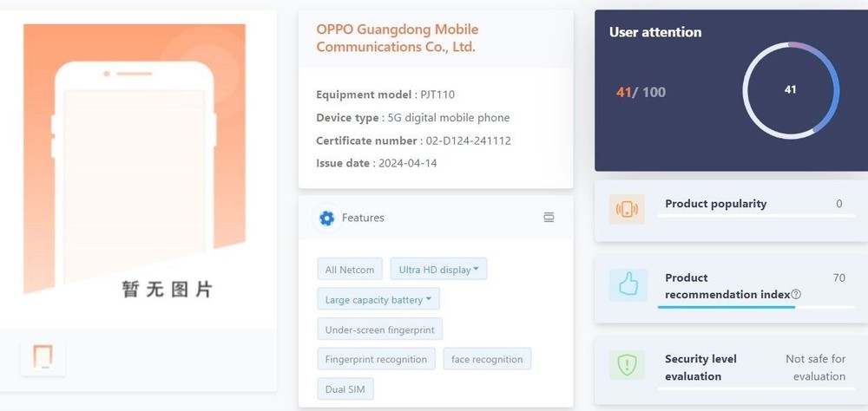This screenshot has width=868, height=411.
Task: Click the vibrating phone popularity icon
Action: click(x=627, y=209)
